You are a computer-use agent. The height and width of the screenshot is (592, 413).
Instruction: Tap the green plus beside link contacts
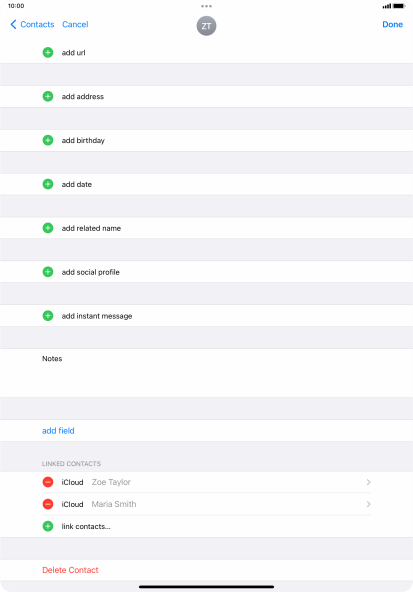click(48, 526)
